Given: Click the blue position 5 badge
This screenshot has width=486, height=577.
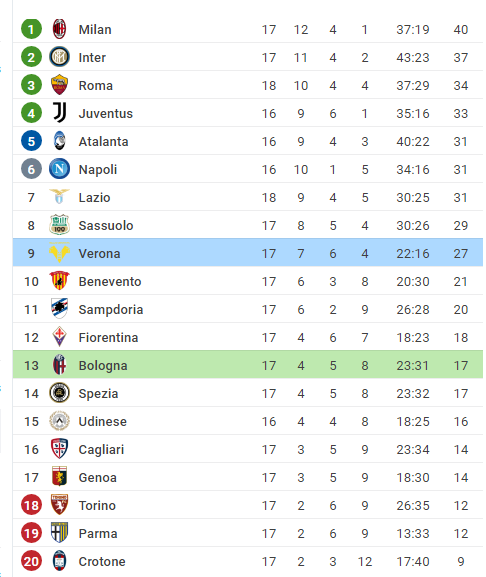Looking at the screenshot, I should coord(31,141).
